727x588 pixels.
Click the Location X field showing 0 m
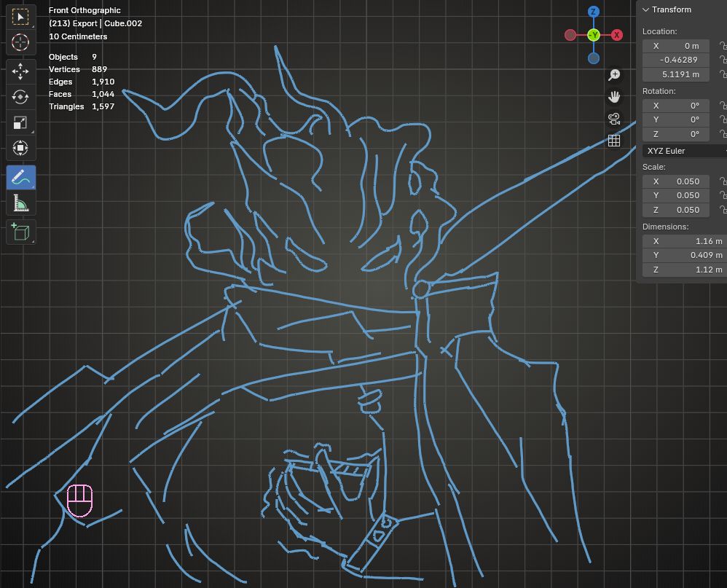coord(676,46)
